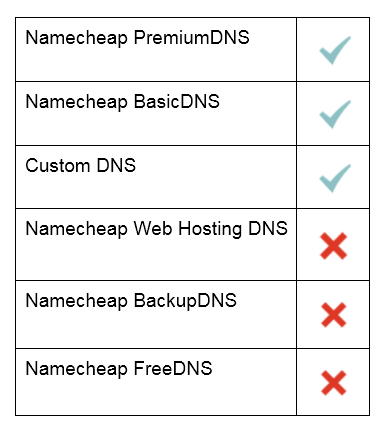The image size is (385, 428).
Task: Click the word Custom in the third row
Action: (58, 165)
